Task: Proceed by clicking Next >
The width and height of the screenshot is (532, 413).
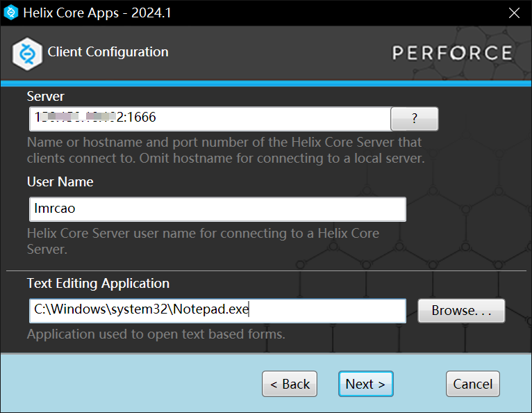Action: (x=366, y=384)
